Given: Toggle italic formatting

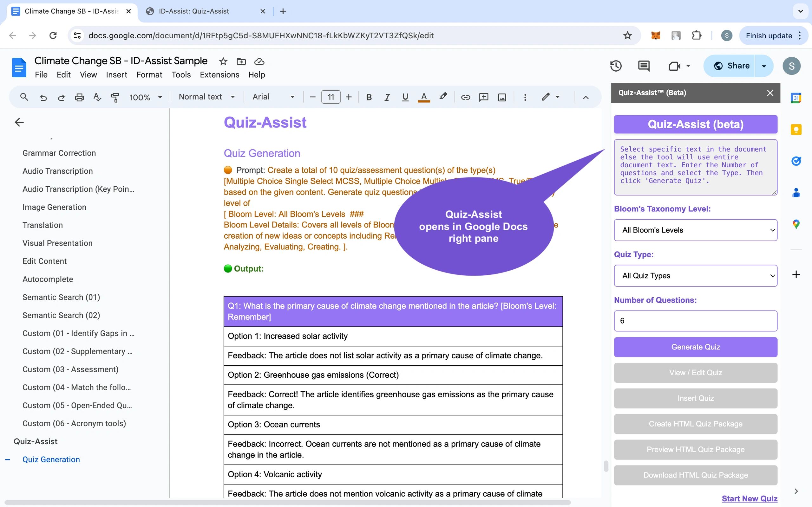Looking at the screenshot, I should [x=387, y=97].
